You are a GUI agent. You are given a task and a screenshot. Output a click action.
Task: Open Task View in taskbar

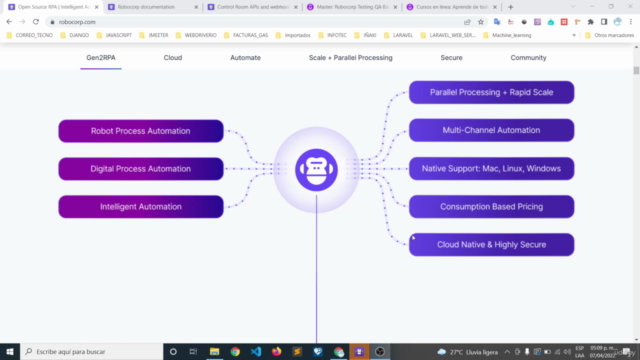[193, 351]
